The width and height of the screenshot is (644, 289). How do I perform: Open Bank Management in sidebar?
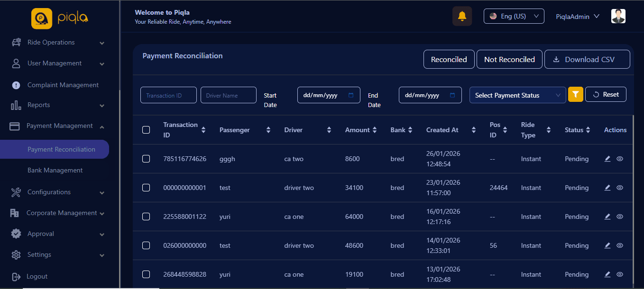[x=55, y=170]
